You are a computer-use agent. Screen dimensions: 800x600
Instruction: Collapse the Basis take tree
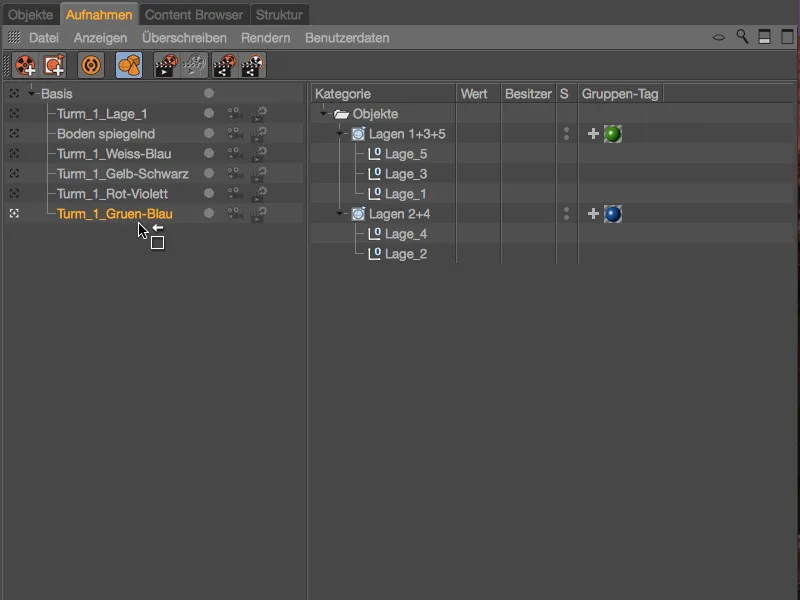(x=32, y=94)
